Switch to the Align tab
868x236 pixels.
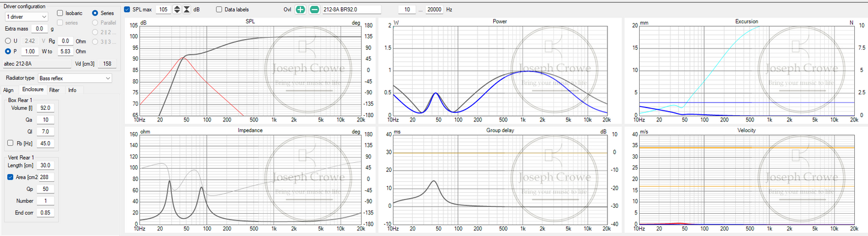(x=8, y=90)
